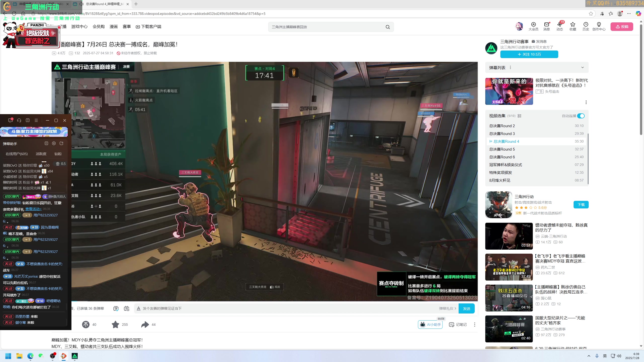Viewport: 644px width, 362px height.
Task: Open the 头号追击 ad thumbnail
Action: [509, 91]
